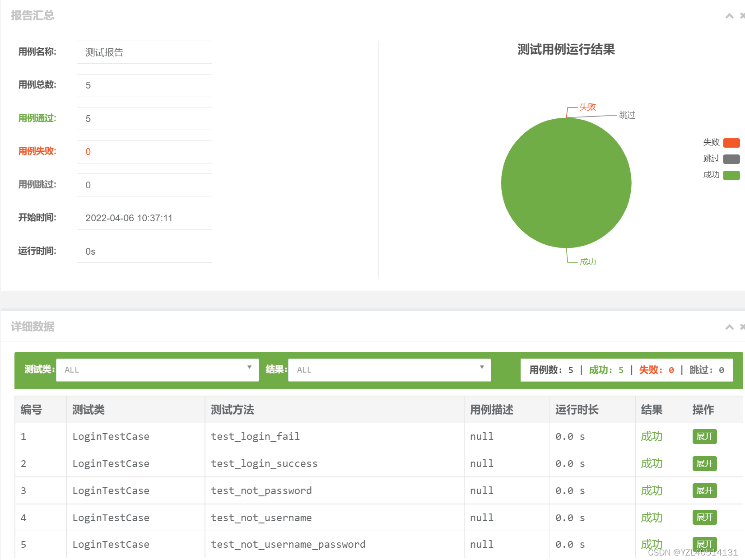This screenshot has height=560, width=745.
Task: Click the 失败 pie chart label
Action: [x=588, y=107]
